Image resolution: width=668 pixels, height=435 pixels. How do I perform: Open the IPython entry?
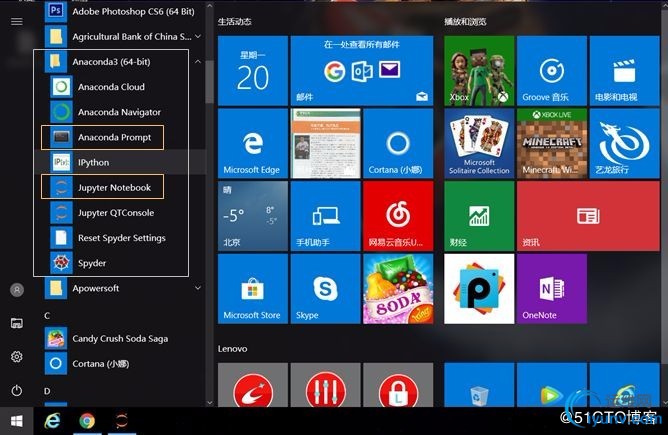(x=93, y=162)
